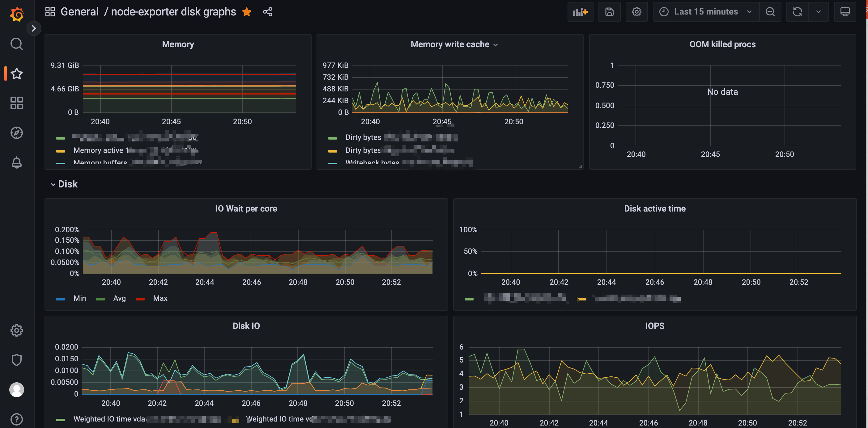Open the IO Wait per core panel title menu

[x=246, y=208]
